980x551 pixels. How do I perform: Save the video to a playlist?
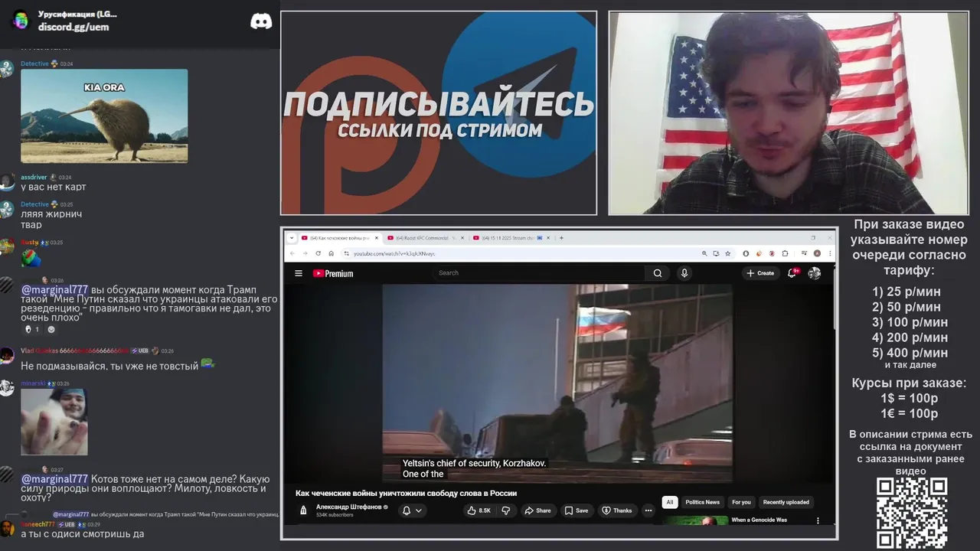point(577,510)
